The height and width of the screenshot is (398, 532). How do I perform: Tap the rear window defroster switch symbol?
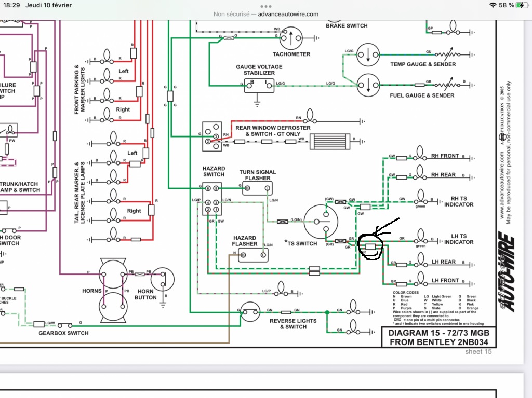212,136
